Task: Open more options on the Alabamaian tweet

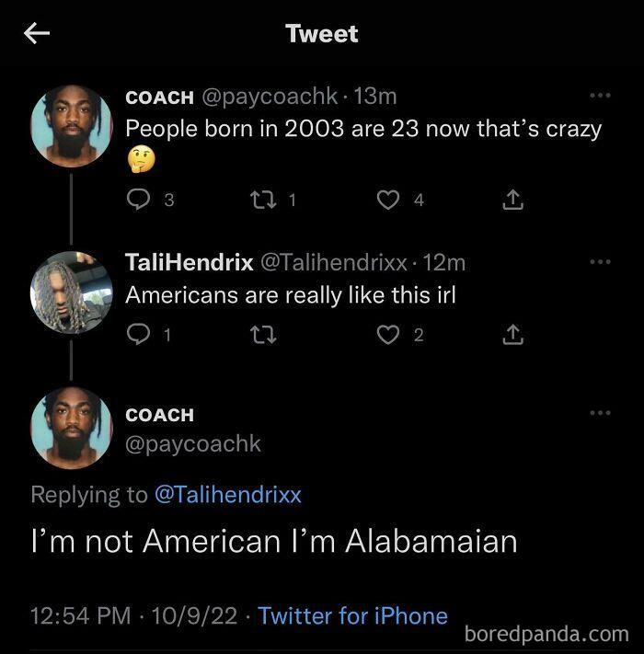Action: [600, 413]
